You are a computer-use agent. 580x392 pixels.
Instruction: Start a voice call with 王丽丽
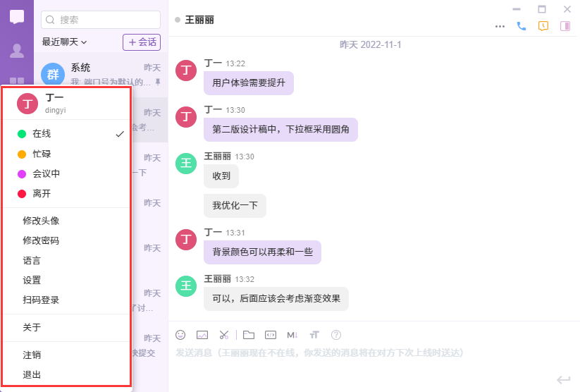522,26
